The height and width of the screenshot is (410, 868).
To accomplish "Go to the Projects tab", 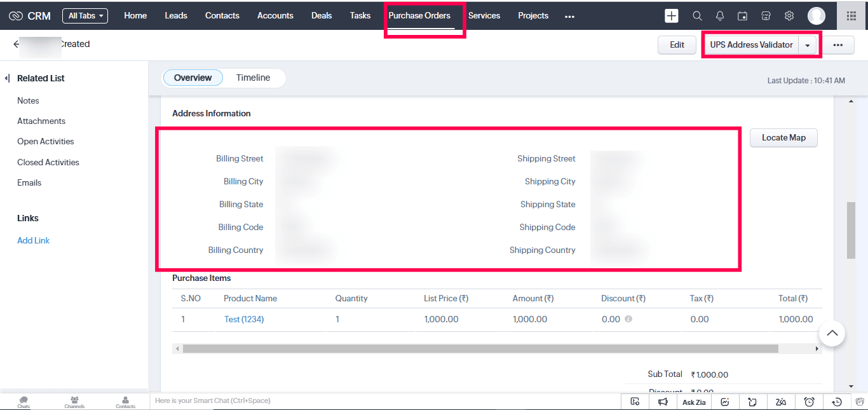I will pyautogui.click(x=533, y=16).
